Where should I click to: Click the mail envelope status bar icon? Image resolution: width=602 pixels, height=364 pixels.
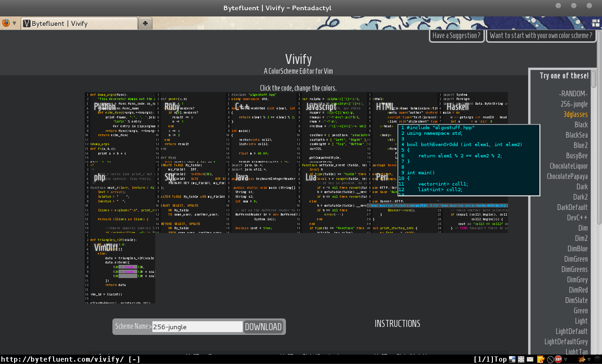[x=530, y=359]
